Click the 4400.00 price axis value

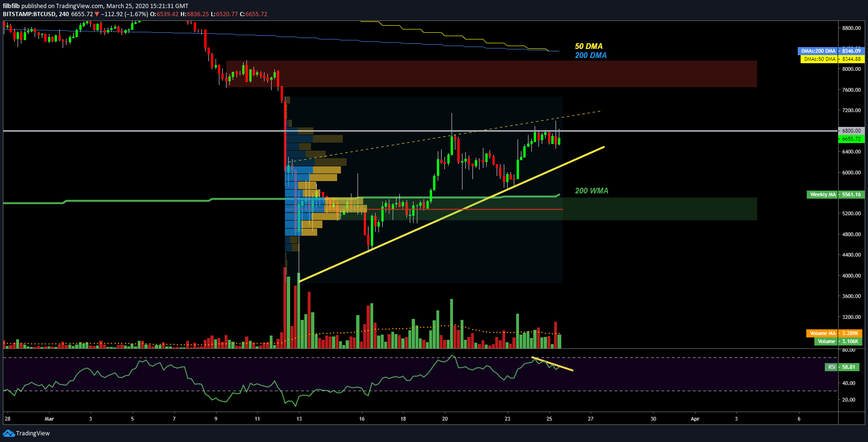(851, 255)
